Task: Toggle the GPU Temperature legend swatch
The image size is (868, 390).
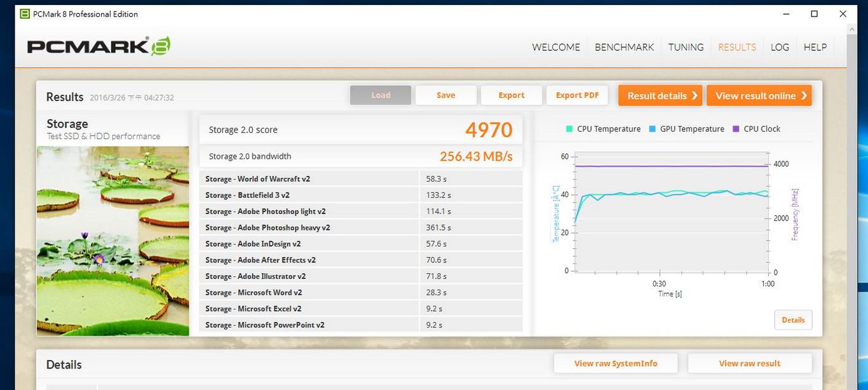Action: [653, 129]
